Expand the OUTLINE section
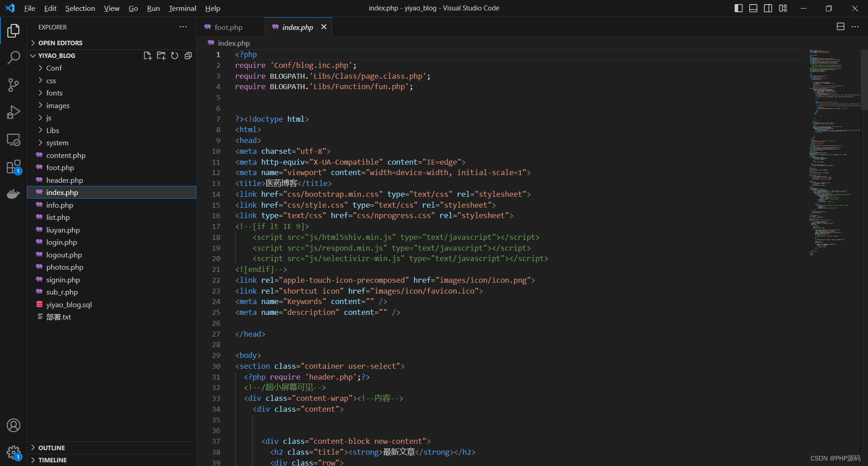The height and width of the screenshot is (466, 868). (112, 447)
